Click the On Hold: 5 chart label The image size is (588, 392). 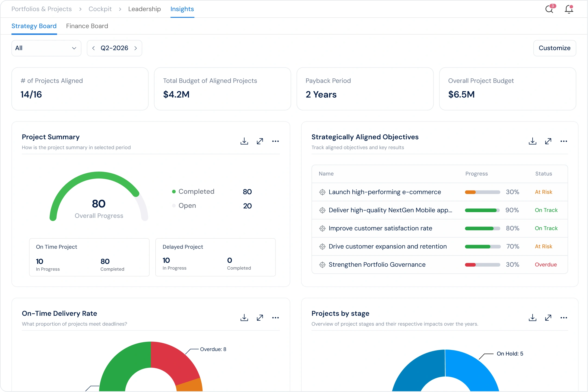[x=510, y=354]
